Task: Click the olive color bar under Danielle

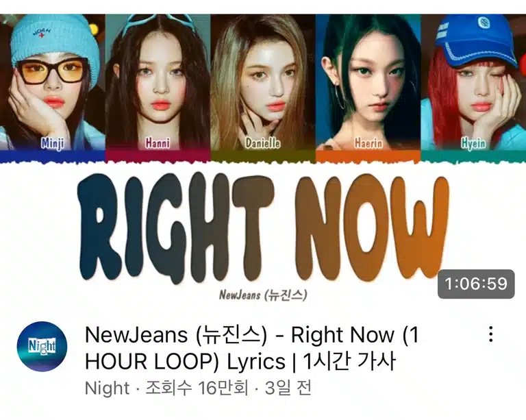Action: (x=263, y=156)
